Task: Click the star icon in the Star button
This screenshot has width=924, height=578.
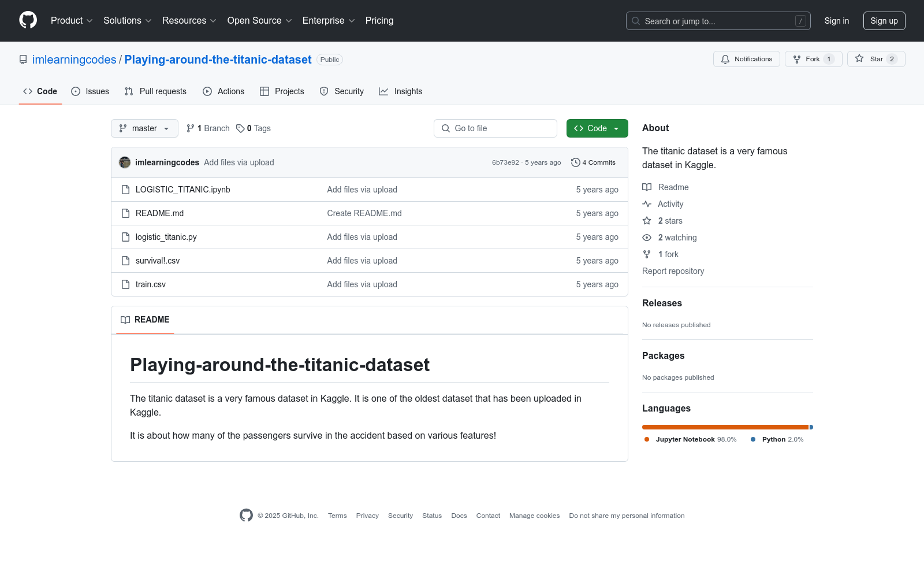Action: pos(859,59)
